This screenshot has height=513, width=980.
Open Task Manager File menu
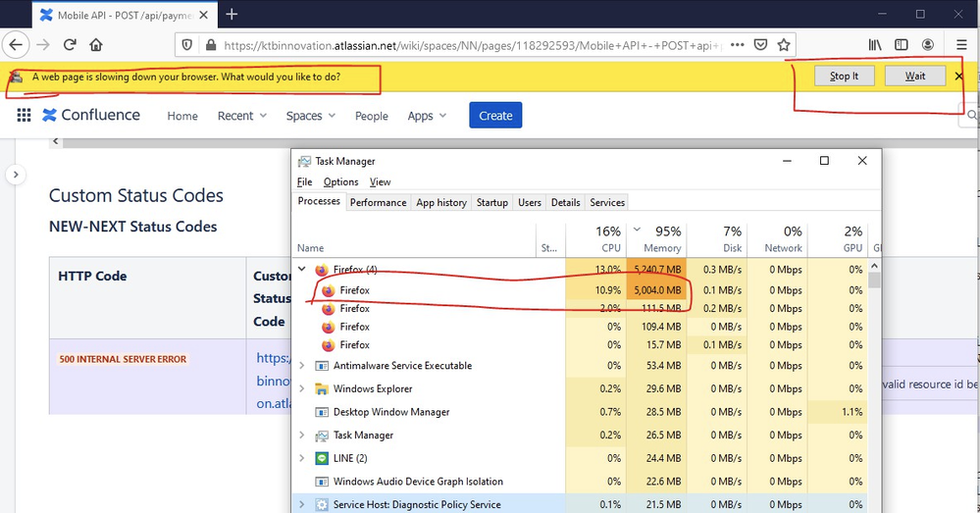point(304,181)
